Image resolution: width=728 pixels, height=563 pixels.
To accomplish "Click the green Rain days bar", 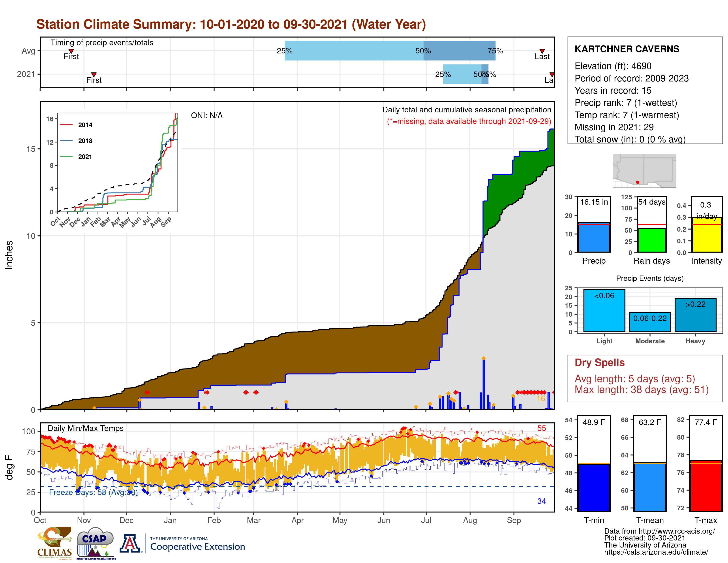I will [652, 240].
